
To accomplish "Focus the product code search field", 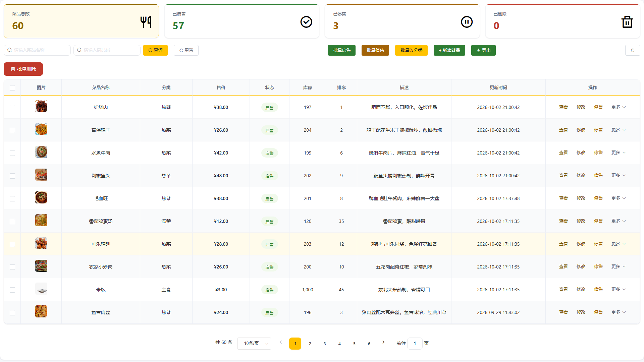I will (107, 50).
